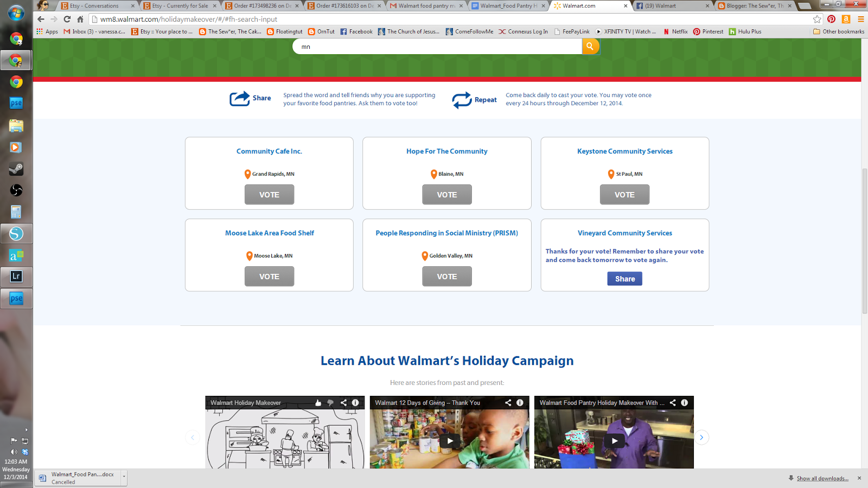This screenshot has width=868, height=488.
Task: Click the location pin for Grand Rapids, MN
Action: [x=247, y=174]
